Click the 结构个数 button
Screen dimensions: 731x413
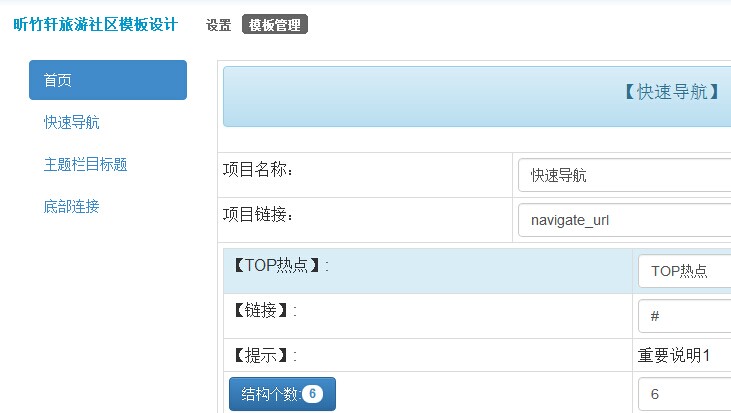pos(282,394)
